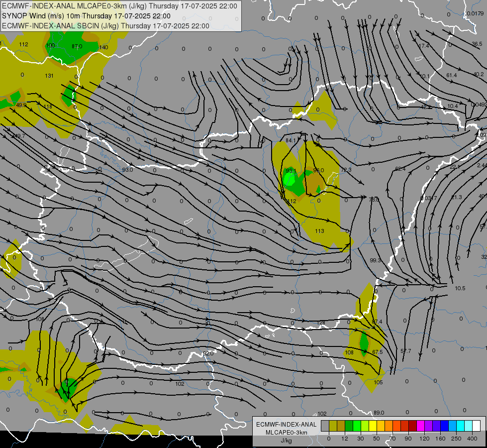Screen dimensions: 487x448
Task: Click the map value 87.0
Action: (77, 46)
